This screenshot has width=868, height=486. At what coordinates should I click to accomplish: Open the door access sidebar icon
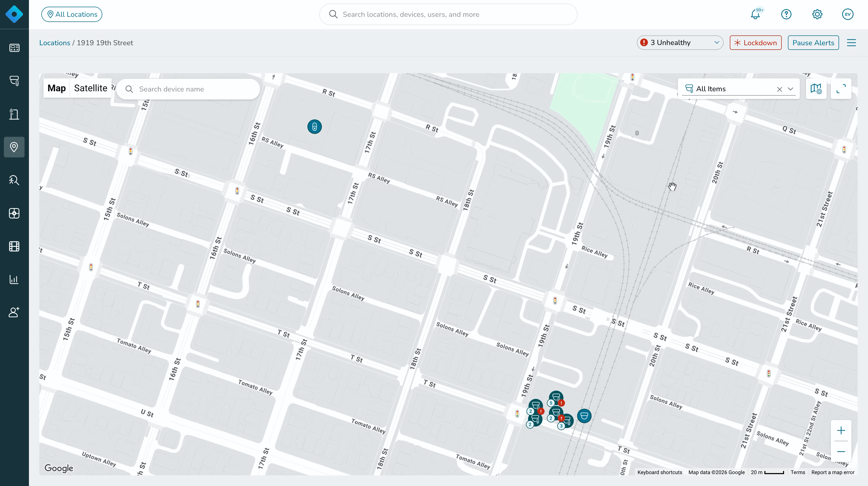(x=14, y=114)
